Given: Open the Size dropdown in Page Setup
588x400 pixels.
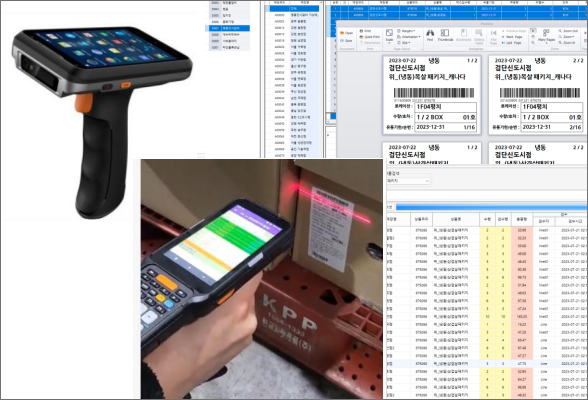Looking at the screenshot, I should [404, 43].
